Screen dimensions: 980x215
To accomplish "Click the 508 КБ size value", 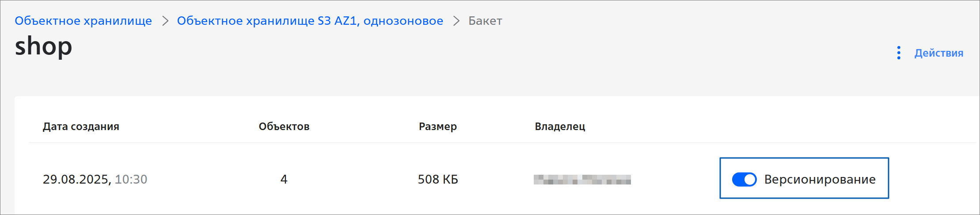I will pos(438,179).
